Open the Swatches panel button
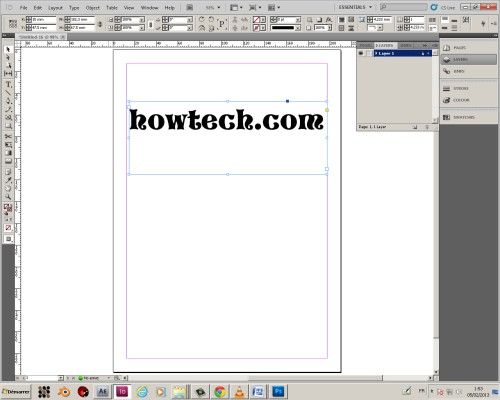 468,117
